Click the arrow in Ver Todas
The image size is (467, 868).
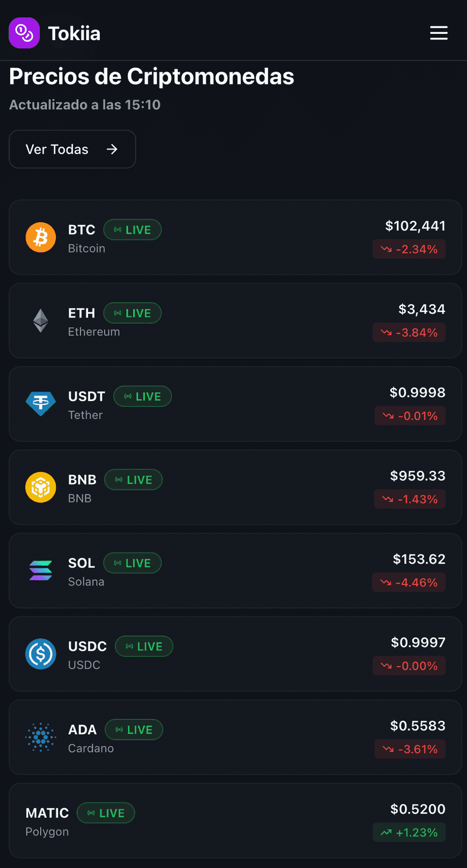pos(112,149)
